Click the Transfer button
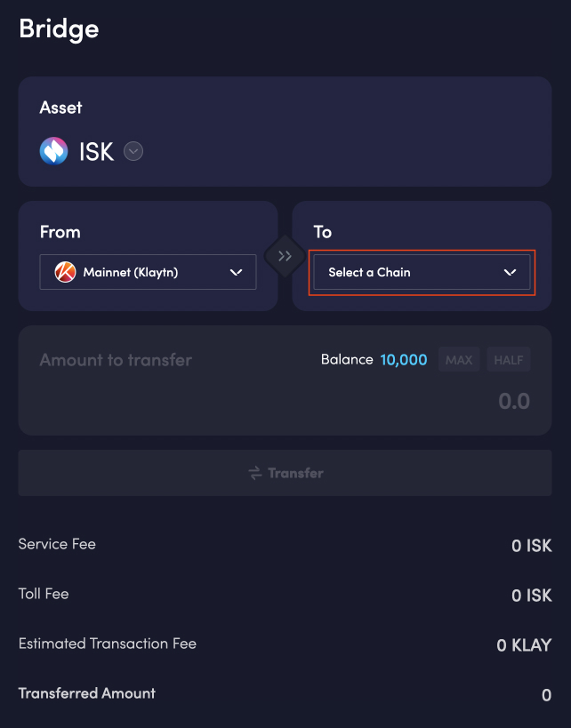Screen dimensions: 571x728 pos(285,473)
